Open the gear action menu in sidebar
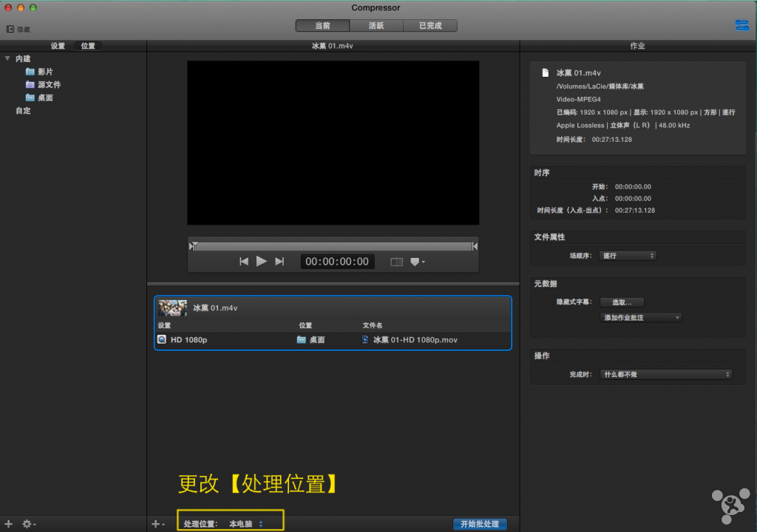 tap(29, 524)
